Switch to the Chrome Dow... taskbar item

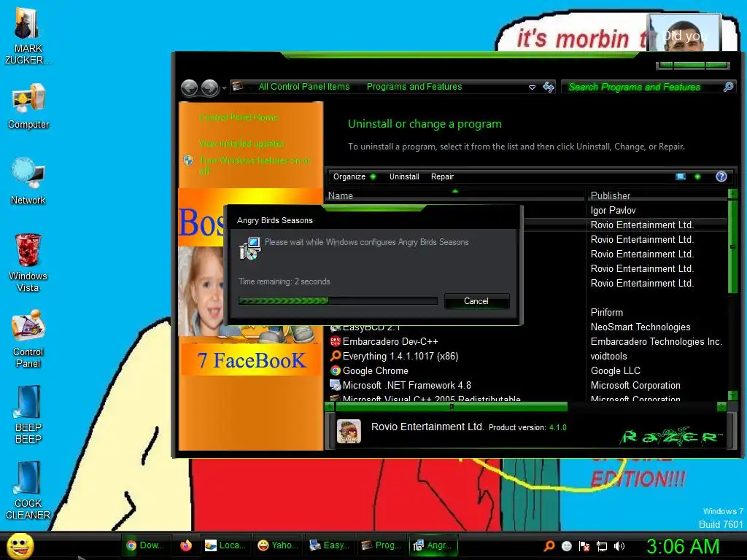coord(145,545)
